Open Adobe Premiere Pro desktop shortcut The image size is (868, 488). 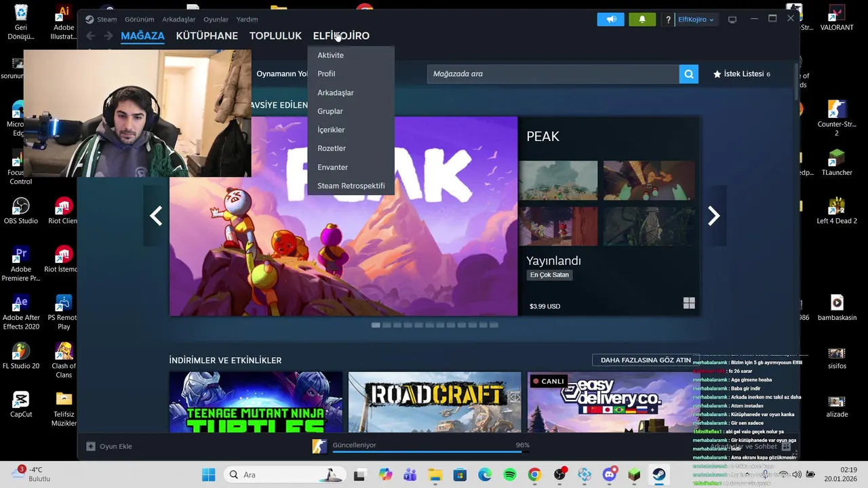(21, 264)
